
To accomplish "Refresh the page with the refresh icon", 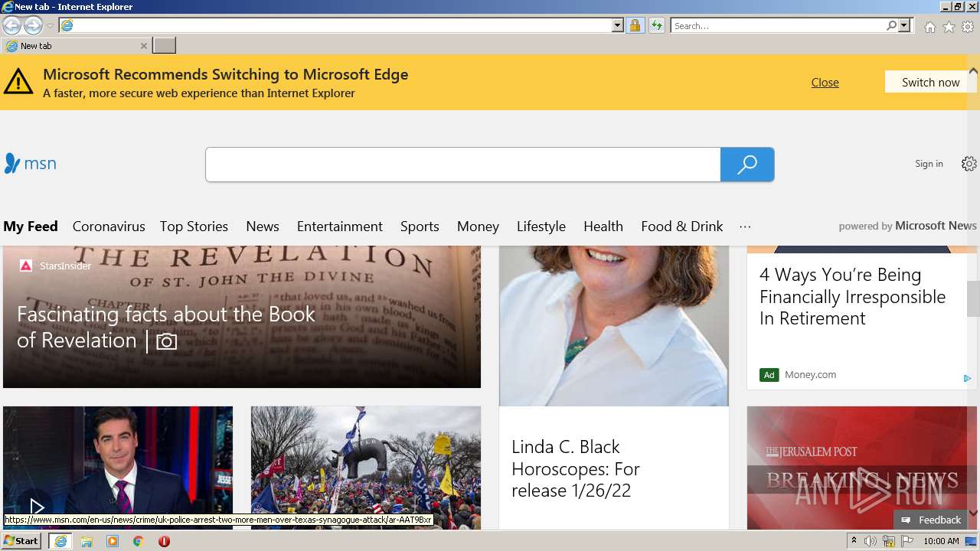I will pyautogui.click(x=657, y=25).
